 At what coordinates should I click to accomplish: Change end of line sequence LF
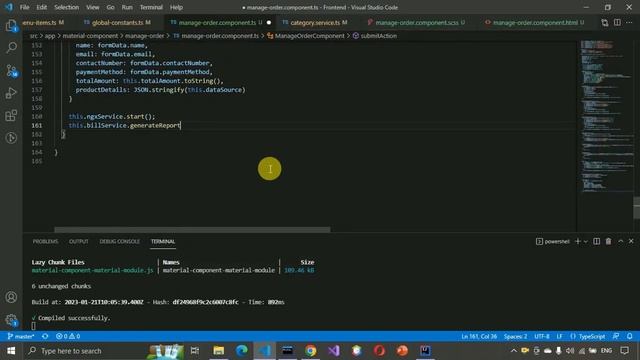pyautogui.click(x=559, y=336)
